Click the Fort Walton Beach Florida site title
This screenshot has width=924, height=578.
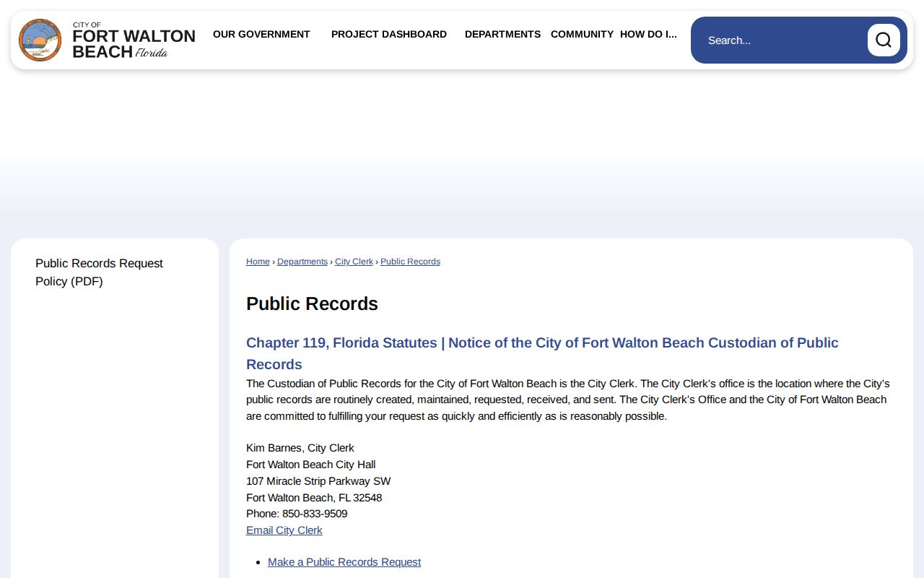[x=134, y=40]
